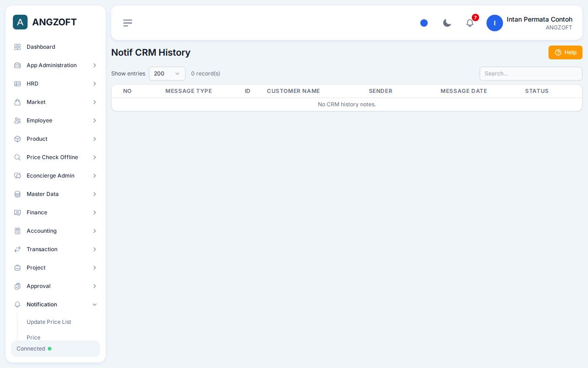Image resolution: width=588 pixels, height=368 pixels.
Task: Open the Update Price List submenu item
Action: click(x=49, y=322)
